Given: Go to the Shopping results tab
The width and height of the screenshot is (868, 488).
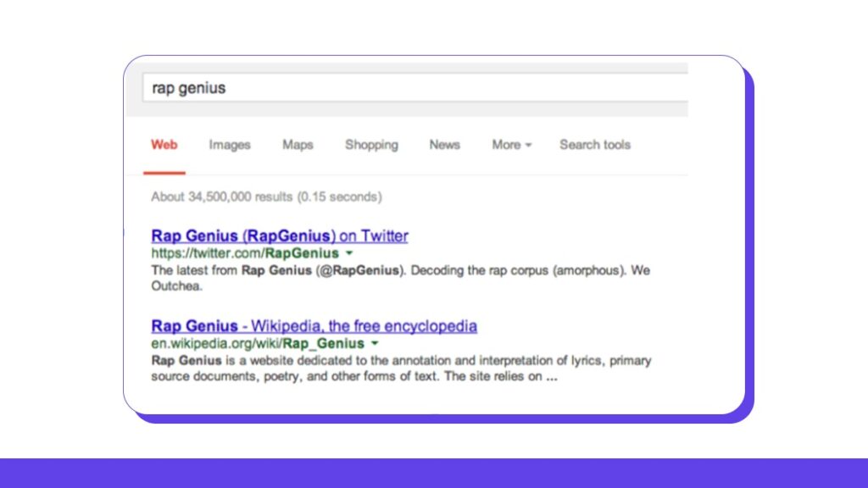Looking at the screenshot, I should pos(371,145).
